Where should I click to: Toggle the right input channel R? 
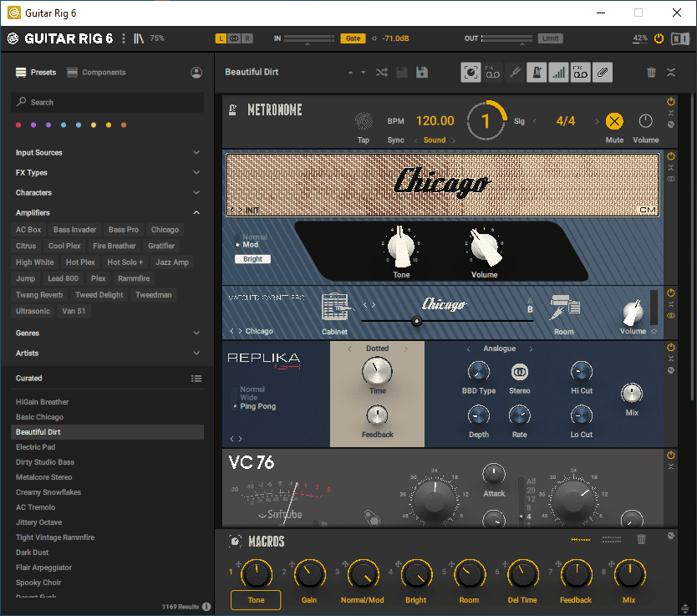click(247, 38)
